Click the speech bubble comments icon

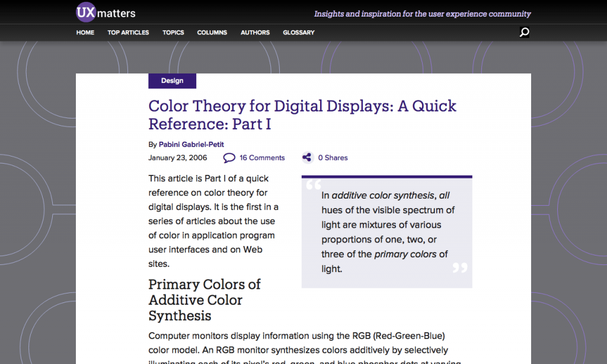coord(229,158)
